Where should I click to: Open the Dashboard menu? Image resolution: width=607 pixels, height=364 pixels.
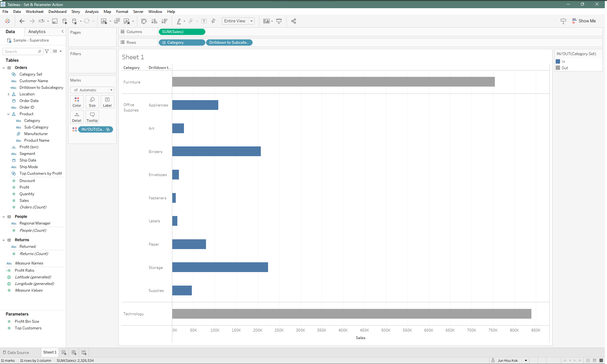57,12
